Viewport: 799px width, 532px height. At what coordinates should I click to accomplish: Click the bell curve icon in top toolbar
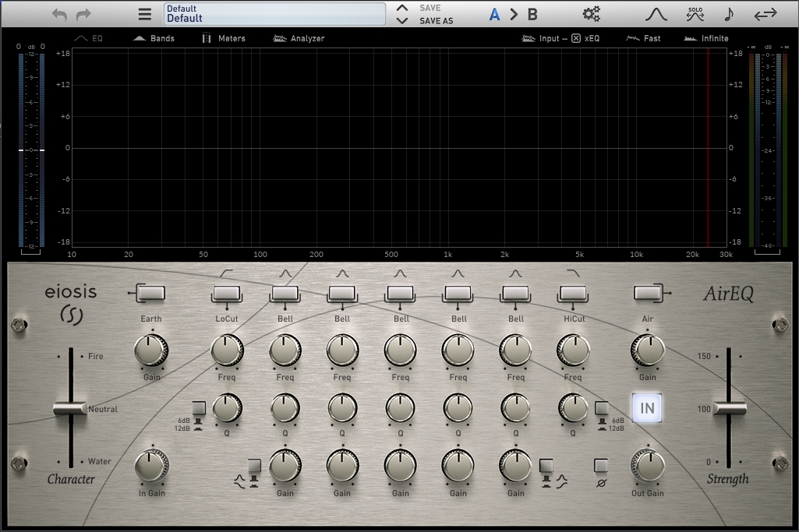[x=656, y=14]
